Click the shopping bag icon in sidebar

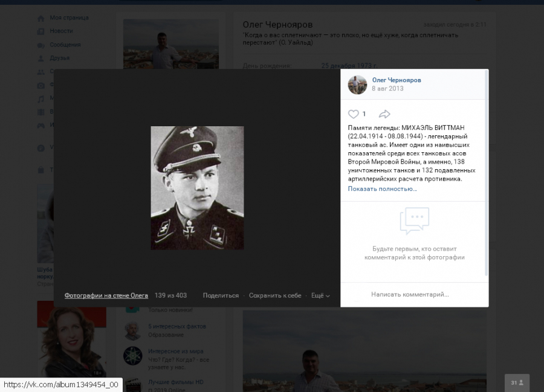tap(40, 170)
